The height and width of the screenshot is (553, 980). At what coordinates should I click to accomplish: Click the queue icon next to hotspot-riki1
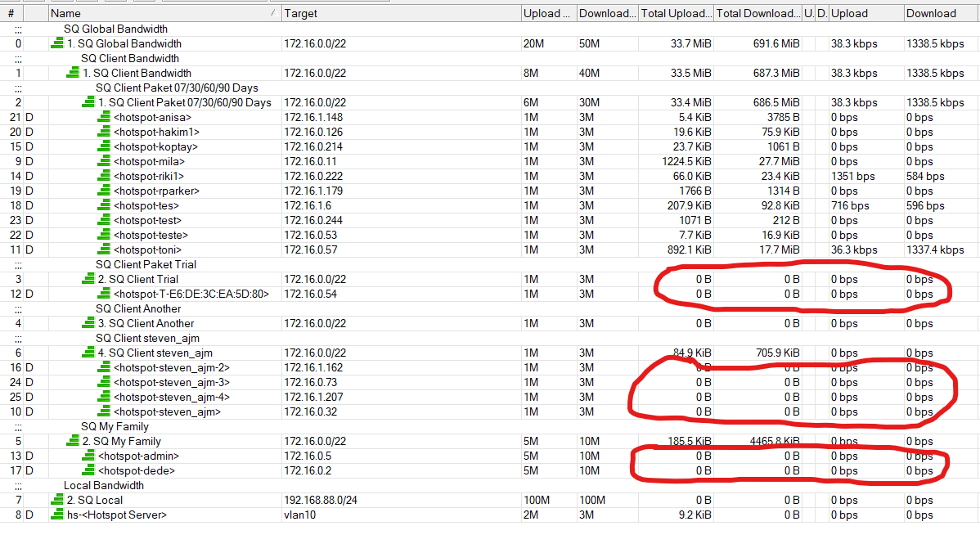tap(104, 176)
